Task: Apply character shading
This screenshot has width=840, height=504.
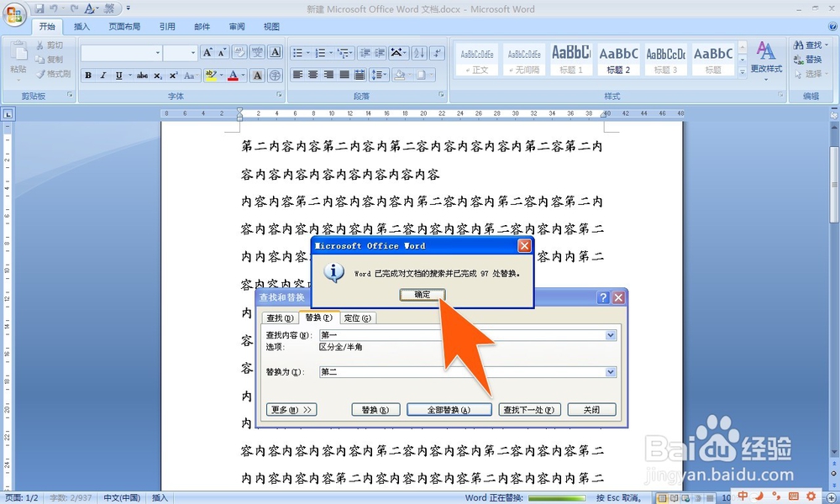Action: pyautogui.click(x=258, y=76)
